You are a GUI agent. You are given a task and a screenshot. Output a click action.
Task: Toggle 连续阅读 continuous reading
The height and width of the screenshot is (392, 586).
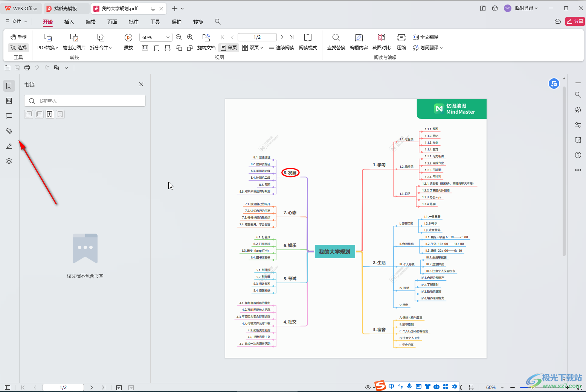pos(281,48)
